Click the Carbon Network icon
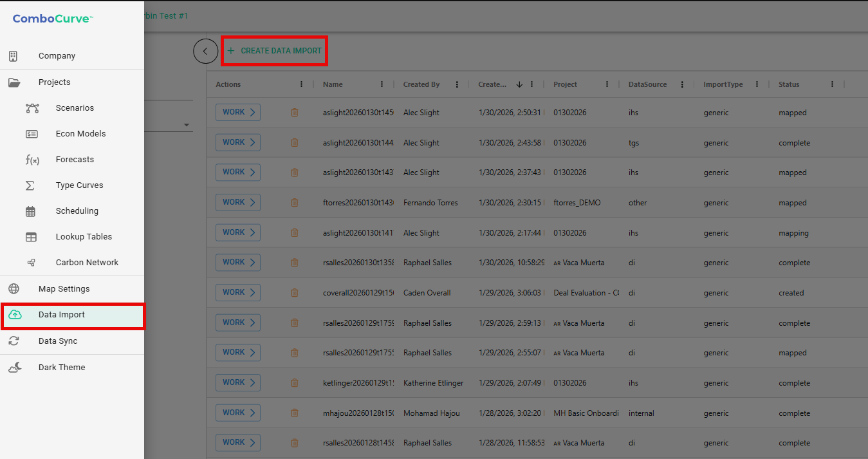Viewport: 868px width, 459px height. [x=31, y=263]
